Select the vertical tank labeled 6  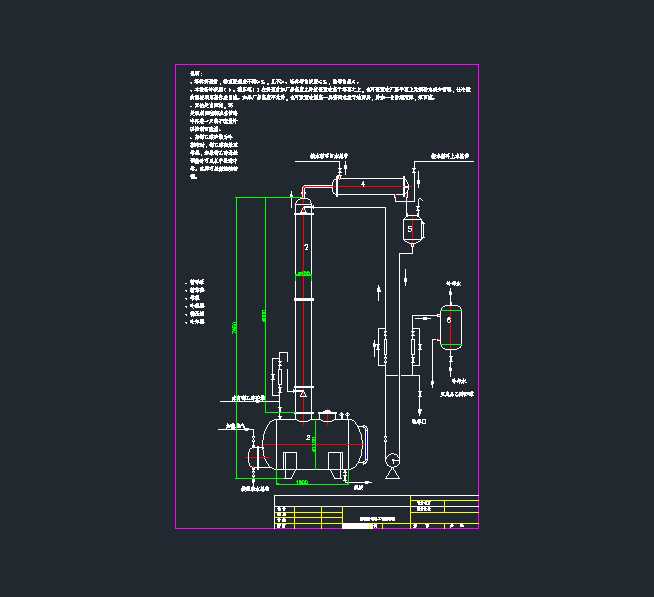coord(451,327)
